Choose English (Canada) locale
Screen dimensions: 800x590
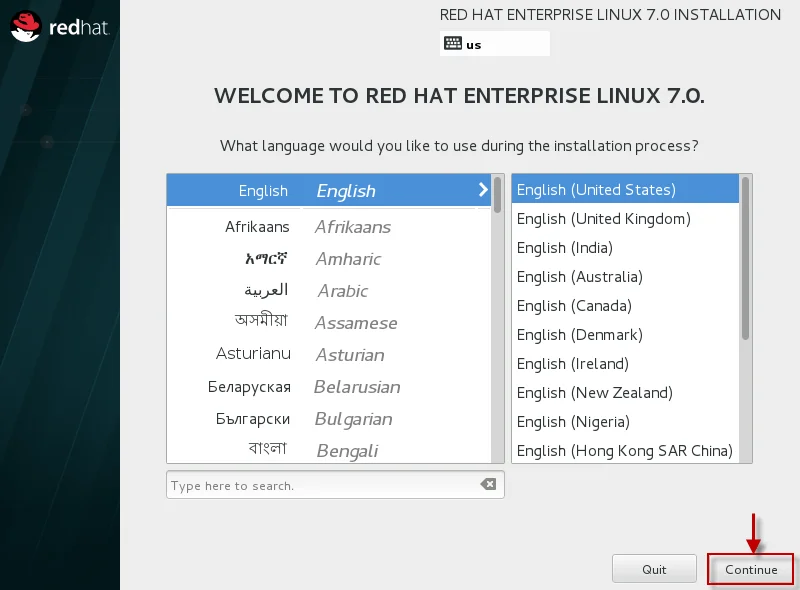tap(625, 306)
